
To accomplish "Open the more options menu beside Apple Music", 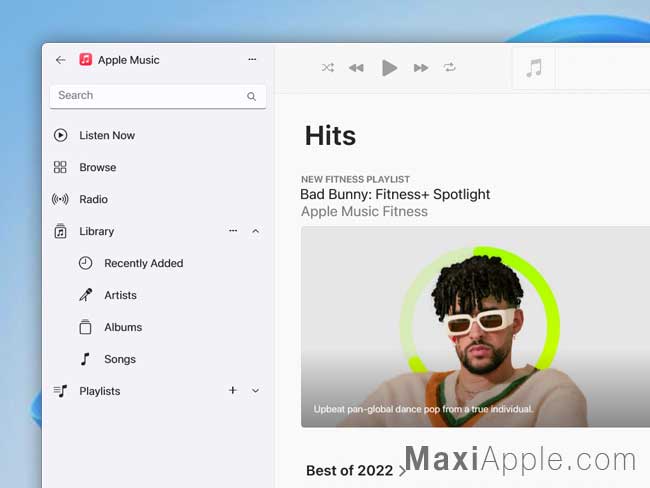I will point(252,59).
